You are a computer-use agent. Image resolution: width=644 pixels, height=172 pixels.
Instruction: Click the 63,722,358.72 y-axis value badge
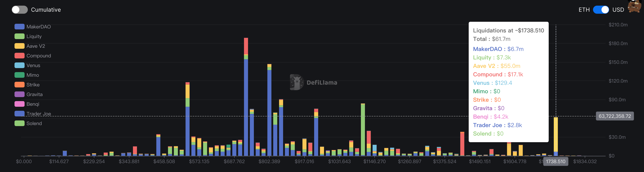pos(615,116)
